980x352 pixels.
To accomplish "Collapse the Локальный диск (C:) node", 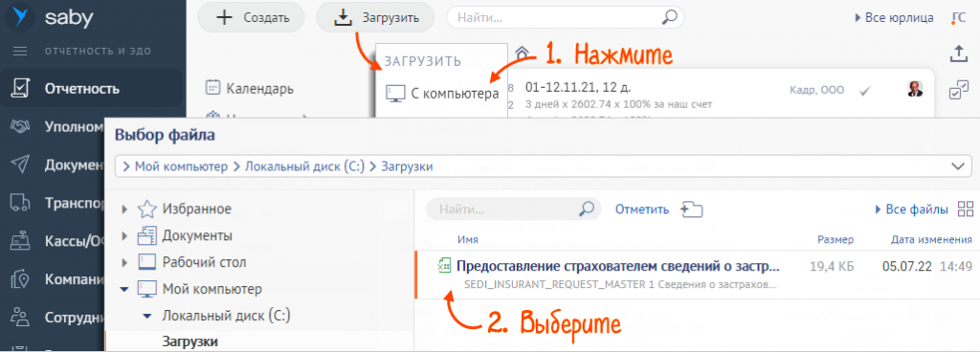I will (147, 317).
